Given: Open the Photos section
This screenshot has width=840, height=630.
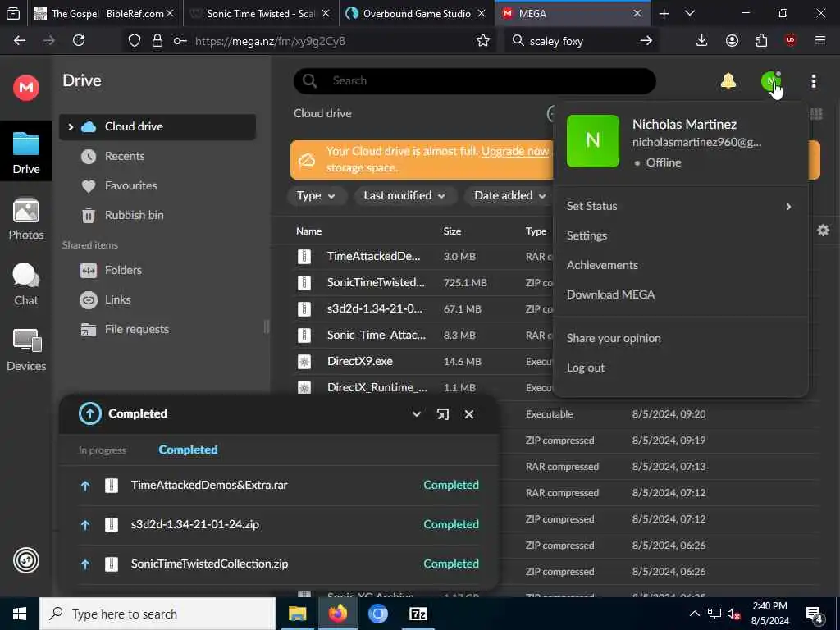Looking at the screenshot, I should tap(25, 218).
